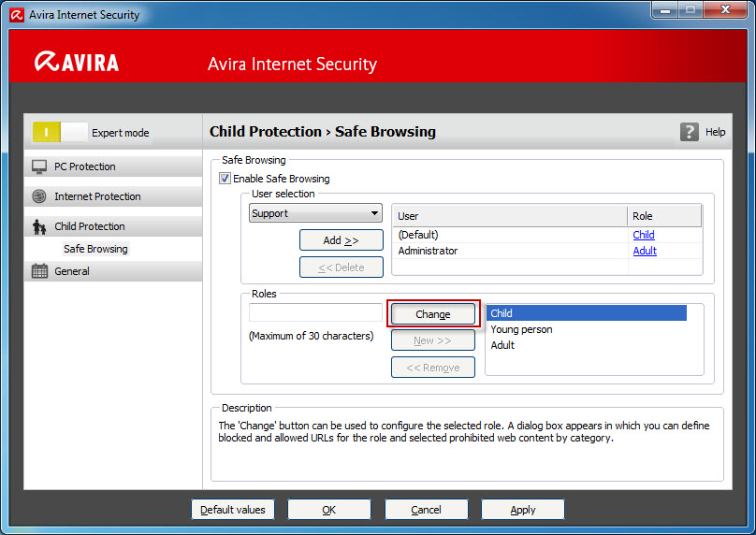This screenshot has width=756, height=535.
Task: Select Young person in roles list
Action: [587, 329]
